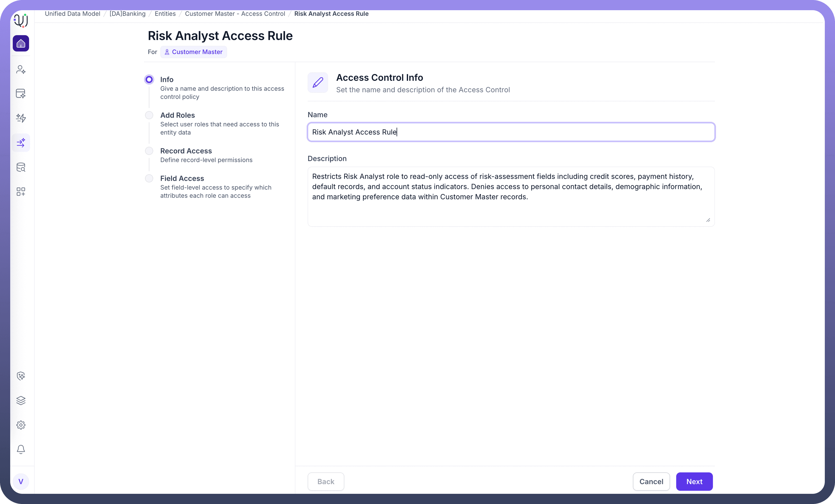Click the home icon in sidebar
The height and width of the screenshot is (504, 835).
point(21,43)
